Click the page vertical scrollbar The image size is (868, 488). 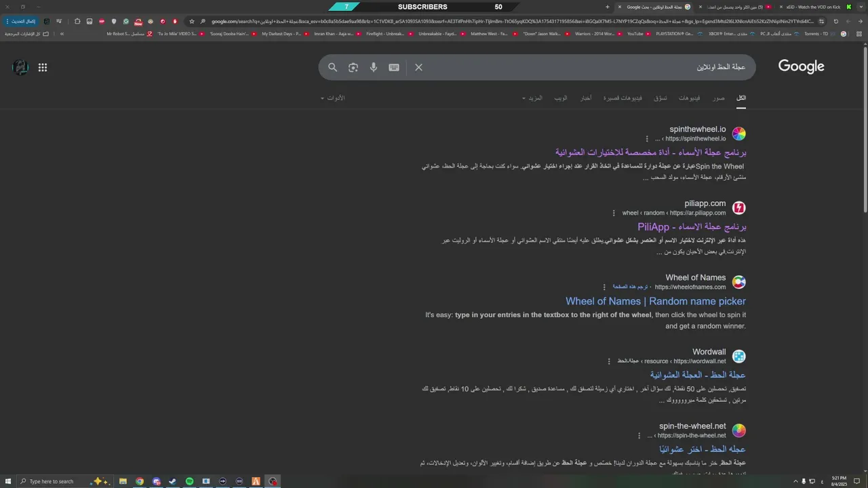[x=864, y=129]
